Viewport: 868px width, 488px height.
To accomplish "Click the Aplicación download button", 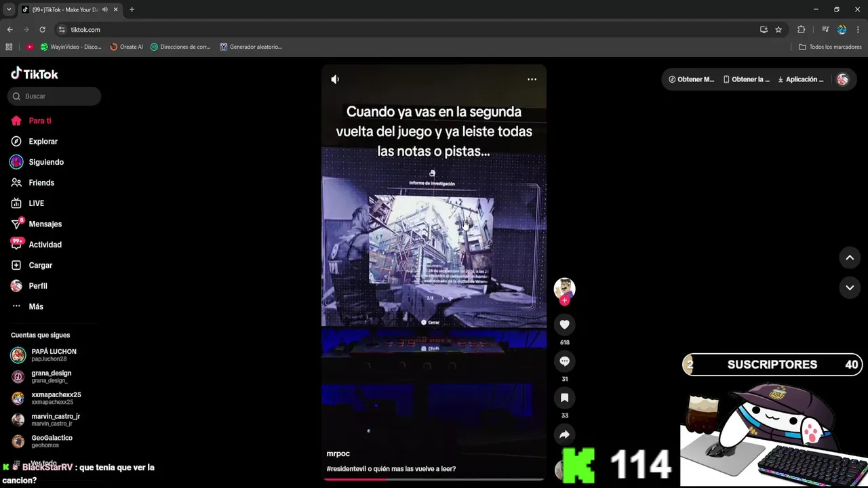I will pyautogui.click(x=800, y=79).
